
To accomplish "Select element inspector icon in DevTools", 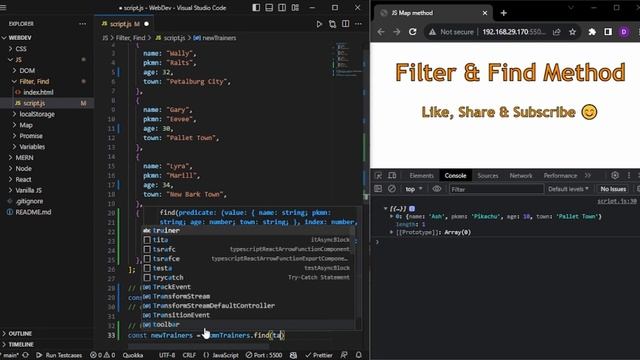I will 379,176.
